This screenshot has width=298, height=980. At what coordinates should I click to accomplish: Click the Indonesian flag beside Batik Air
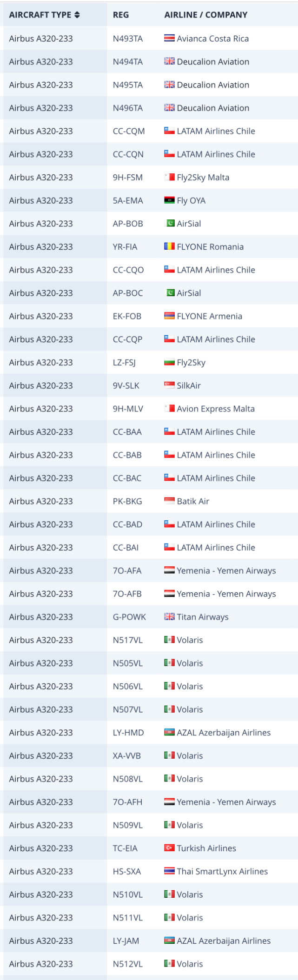pos(169,501)
